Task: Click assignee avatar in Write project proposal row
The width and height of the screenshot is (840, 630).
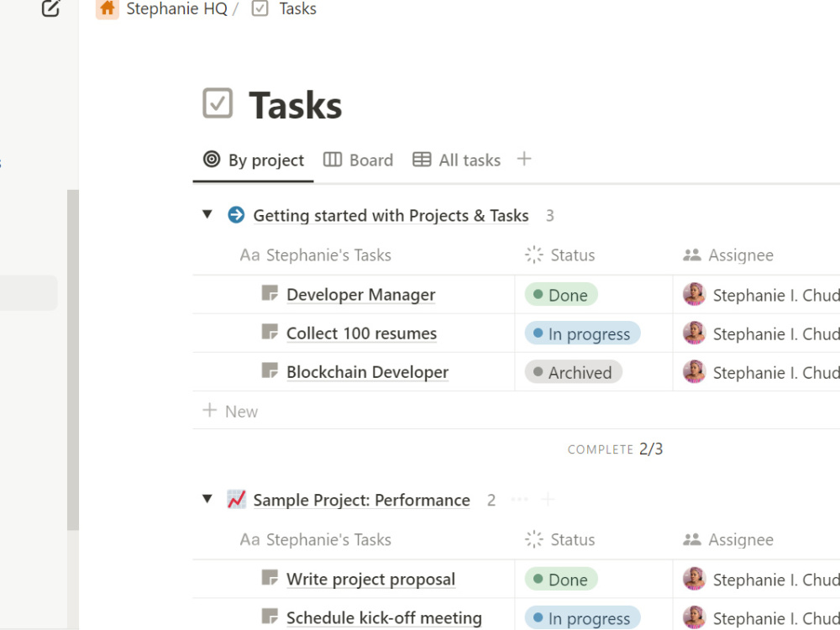Action: coord(695,579)
